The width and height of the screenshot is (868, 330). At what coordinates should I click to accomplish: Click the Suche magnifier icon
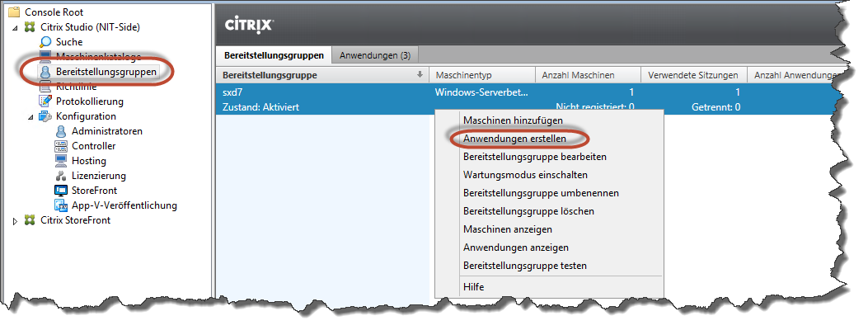coord(46,42)
